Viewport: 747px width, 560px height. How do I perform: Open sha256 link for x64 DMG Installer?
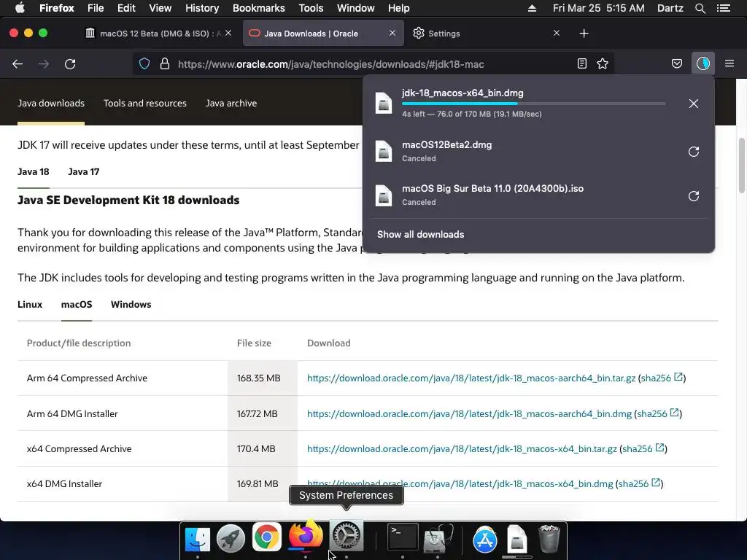[x=639, y=484]
